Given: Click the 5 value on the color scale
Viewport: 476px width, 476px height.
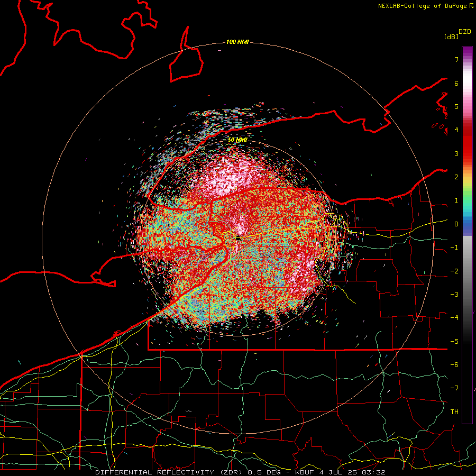Looking at the screenshot, I should tap(456, 106).
